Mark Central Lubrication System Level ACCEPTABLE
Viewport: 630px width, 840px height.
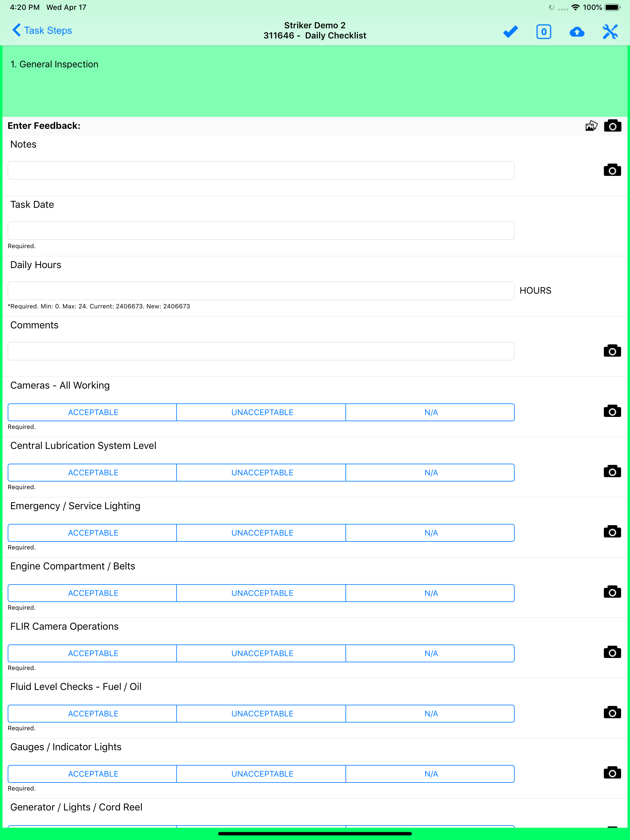[92, 473]
